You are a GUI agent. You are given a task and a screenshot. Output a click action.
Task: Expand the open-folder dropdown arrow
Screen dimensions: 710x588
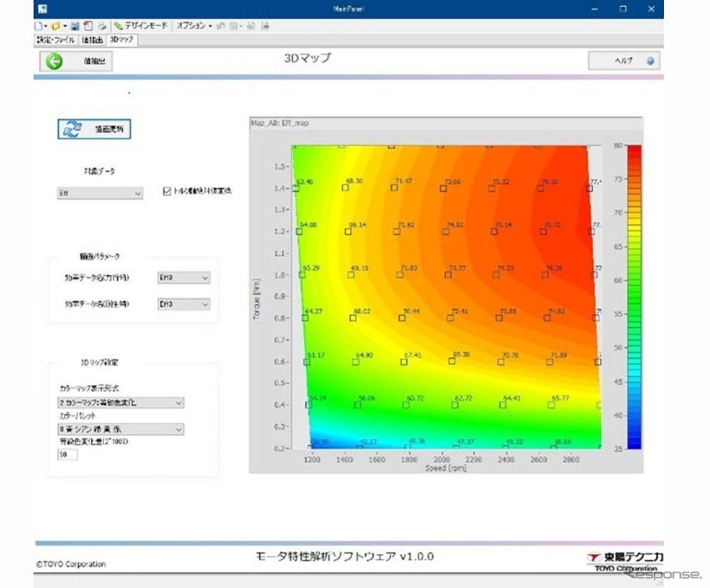click(x=65, y=26)
